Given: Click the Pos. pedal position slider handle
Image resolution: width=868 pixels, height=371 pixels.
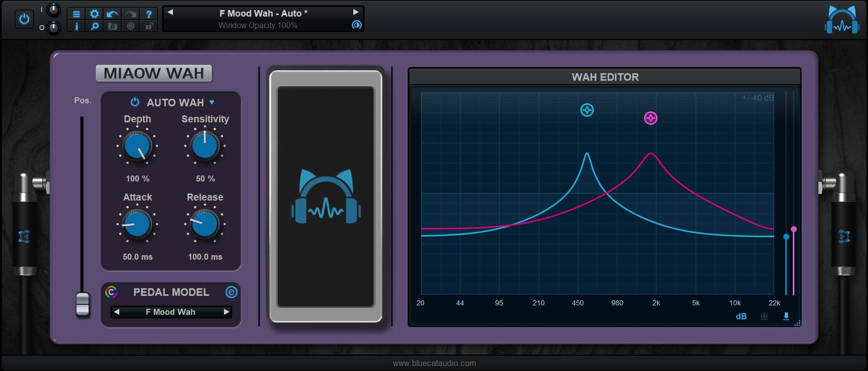Looking at the screenshot, I should coord(82,304).
